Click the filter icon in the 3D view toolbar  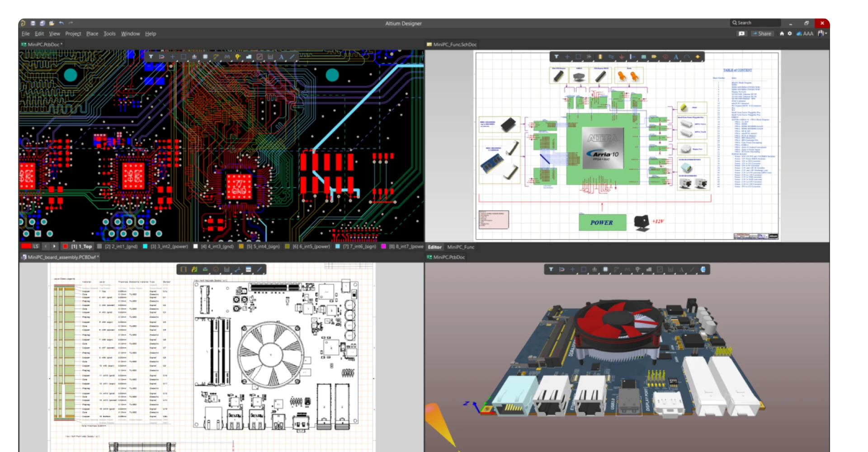click(x=551, y=269)
